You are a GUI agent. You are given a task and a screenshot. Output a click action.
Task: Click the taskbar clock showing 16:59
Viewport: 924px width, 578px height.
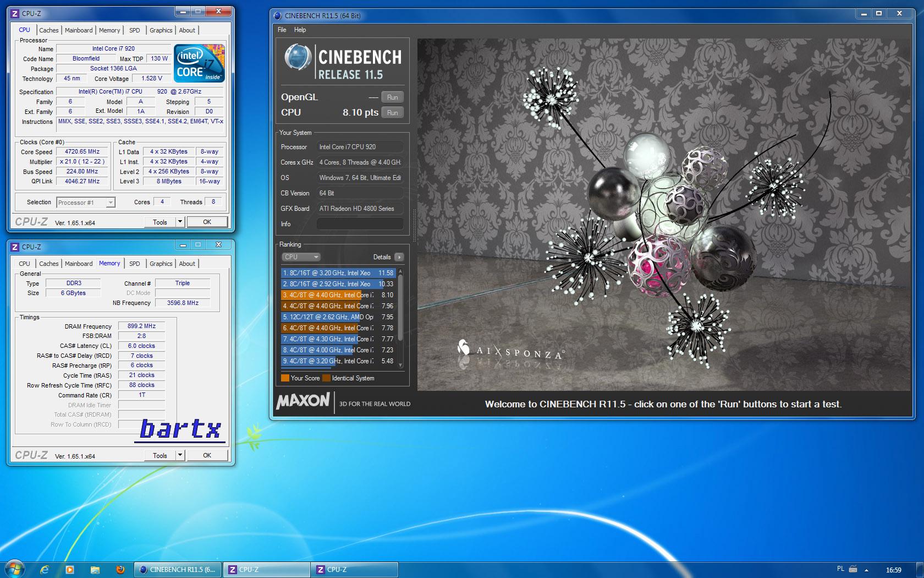pyautogui.click(x=894, y=570)
